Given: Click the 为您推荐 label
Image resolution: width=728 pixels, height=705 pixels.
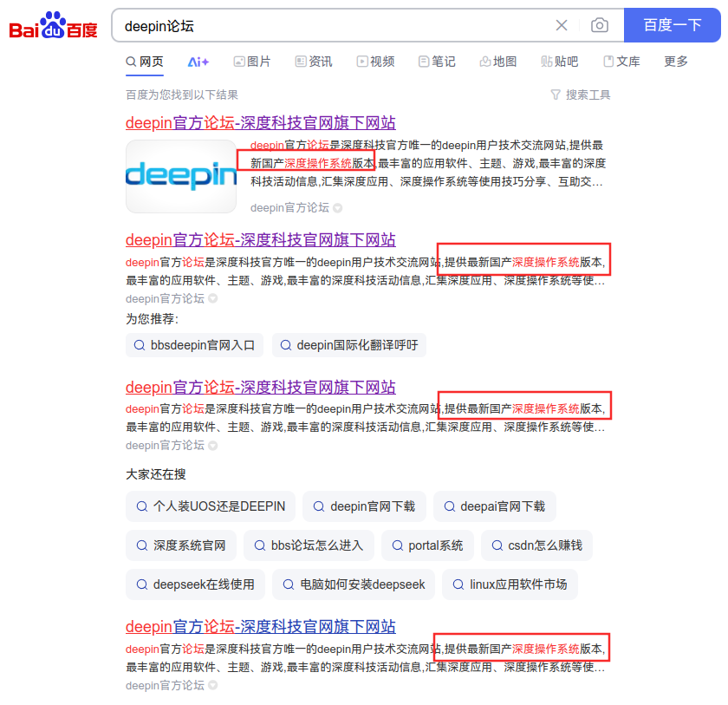Looking at the screenshot, I should point(153,319).
